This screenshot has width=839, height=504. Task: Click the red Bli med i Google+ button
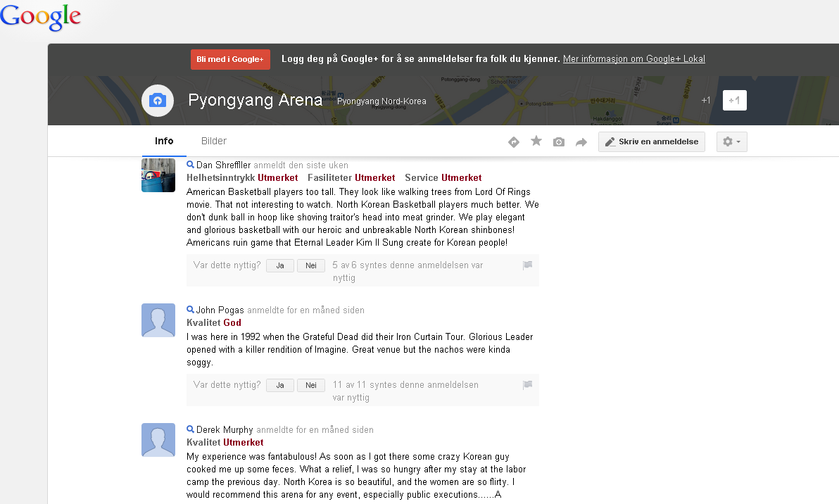tap(230, 59)
